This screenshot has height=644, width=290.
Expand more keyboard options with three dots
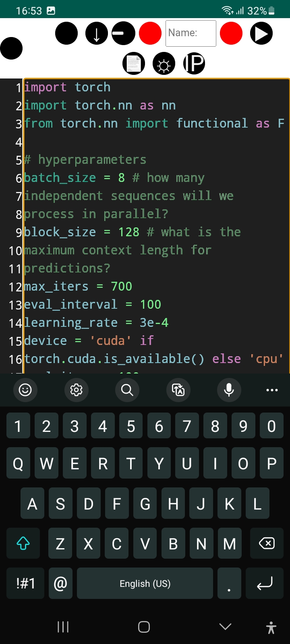point(272,390)
